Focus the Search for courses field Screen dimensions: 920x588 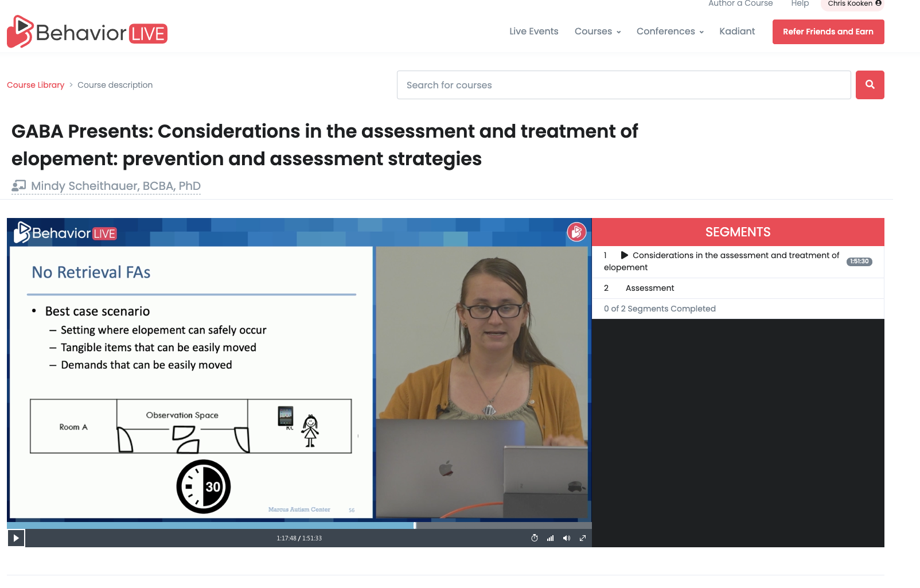pyautogui.click(x=623, y=85)
